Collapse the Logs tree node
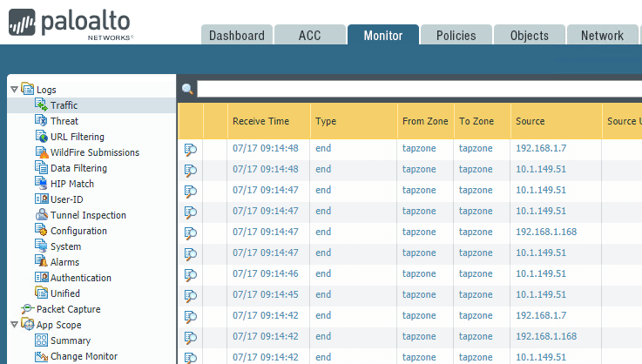 pos(14,90)
